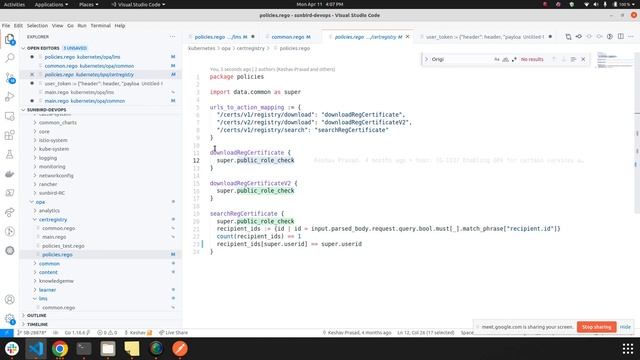
Task: Open the Help menu
Action: pos(120,25)
